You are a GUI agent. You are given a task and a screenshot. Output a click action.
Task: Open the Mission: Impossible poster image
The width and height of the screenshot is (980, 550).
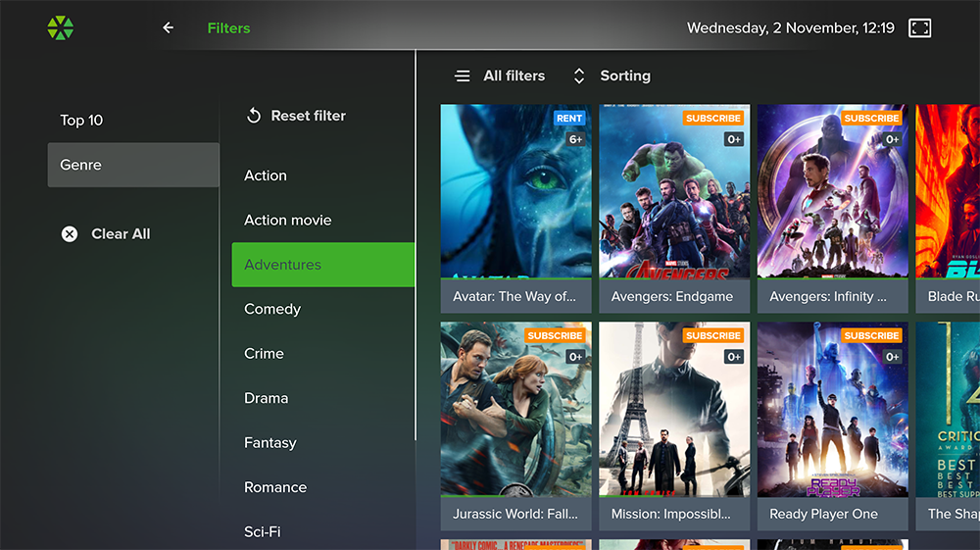(674, 409)
